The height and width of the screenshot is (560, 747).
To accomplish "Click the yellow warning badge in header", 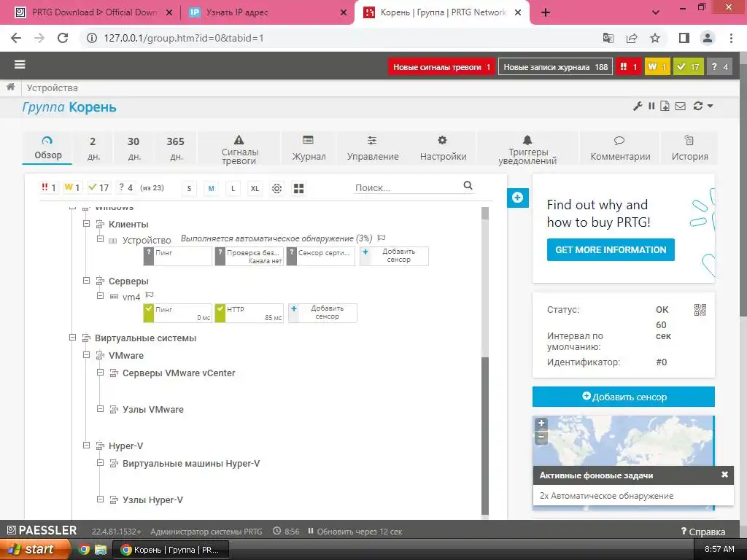I will (657, 66).
